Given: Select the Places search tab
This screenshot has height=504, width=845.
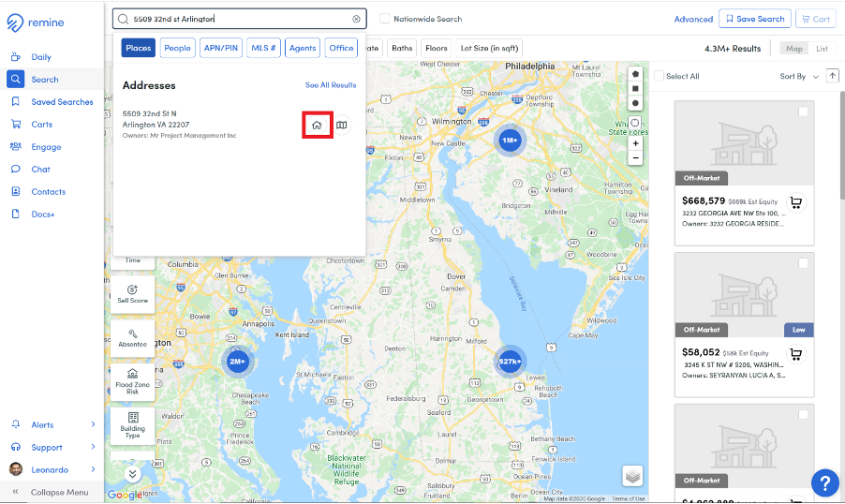Looking at the screenshot, I should [139, 48].
